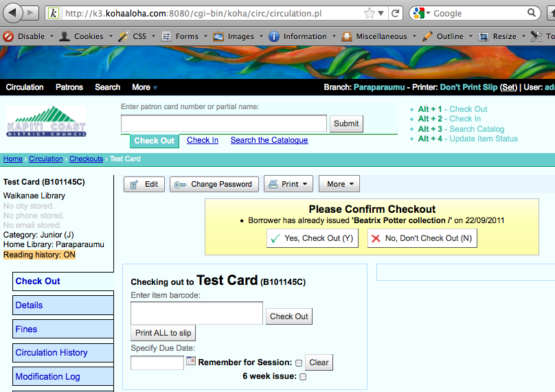Open the calendar icon beside due date field
Screen dimensions: 555x392
[191, 361]
